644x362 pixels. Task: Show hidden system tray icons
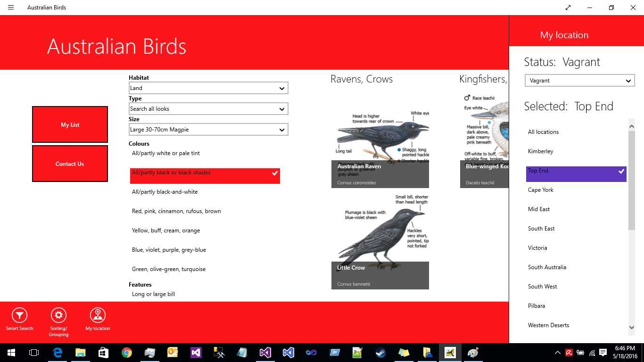558,353
